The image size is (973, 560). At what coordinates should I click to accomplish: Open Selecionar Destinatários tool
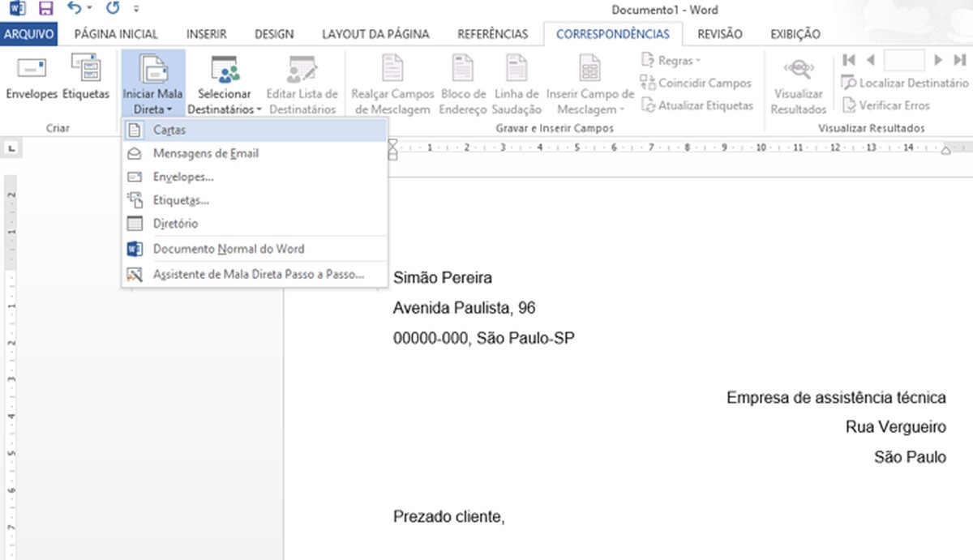point(224,81)
